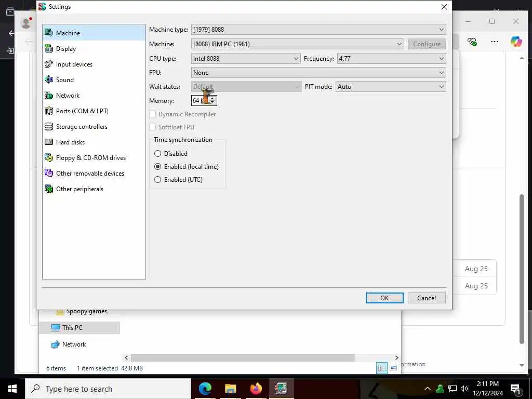The height and width of the screenshot is (399, 532).
Task: Select Floppy & CD-ROM drives icon
Action: point(49,158)
